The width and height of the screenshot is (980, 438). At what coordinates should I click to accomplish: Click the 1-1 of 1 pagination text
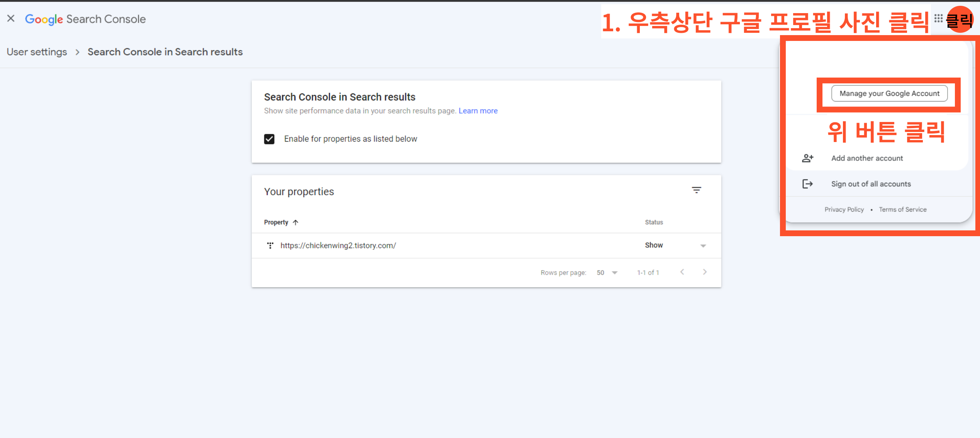pyautogui.click(x=648, y=272)
